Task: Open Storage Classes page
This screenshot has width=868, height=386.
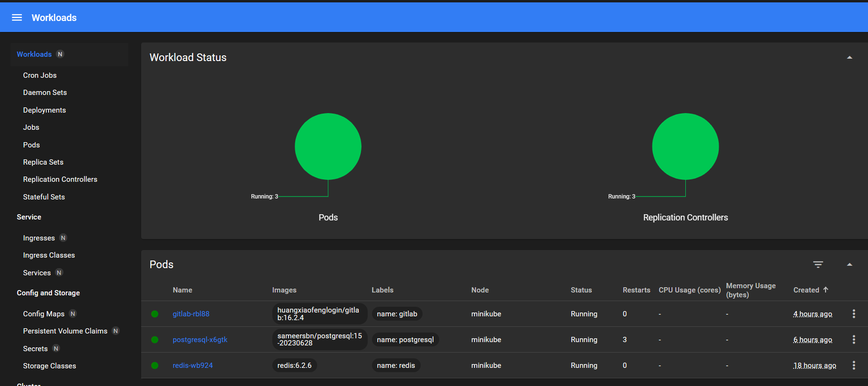Action: click(50, 366)
